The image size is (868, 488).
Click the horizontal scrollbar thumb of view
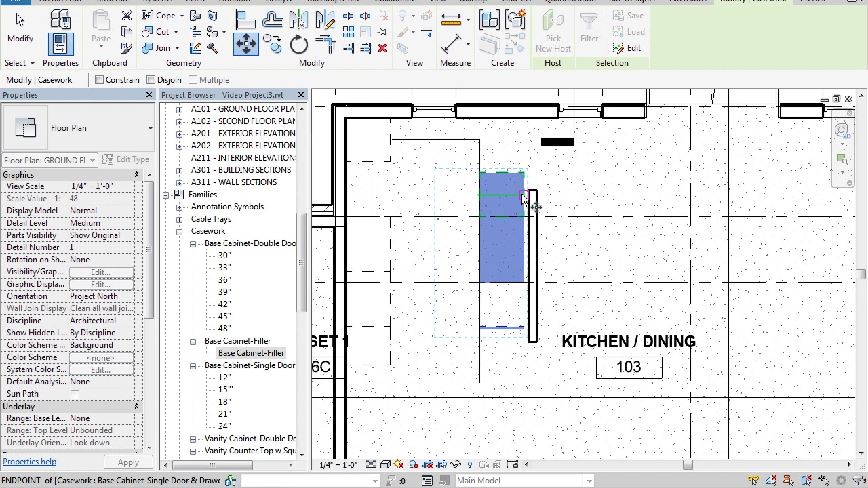point(688,464)
